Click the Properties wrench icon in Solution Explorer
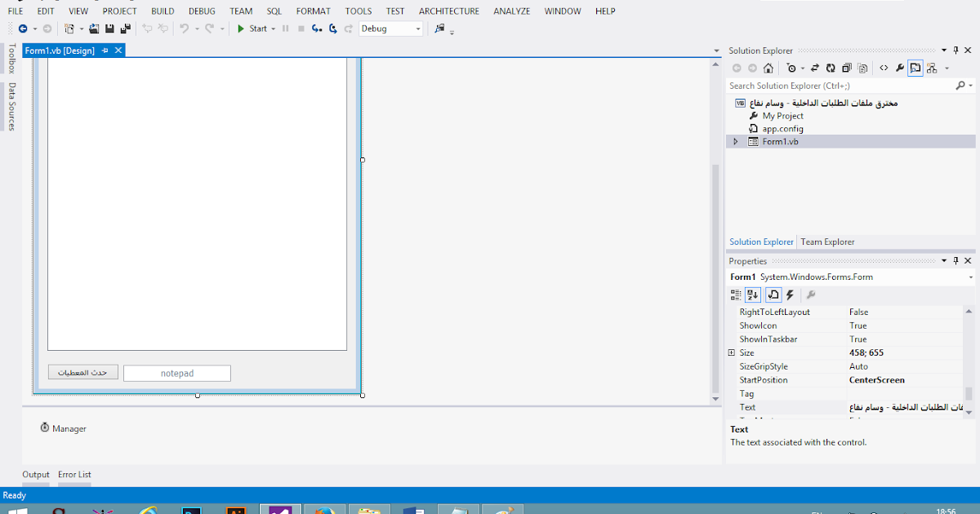 coord(900,68)
